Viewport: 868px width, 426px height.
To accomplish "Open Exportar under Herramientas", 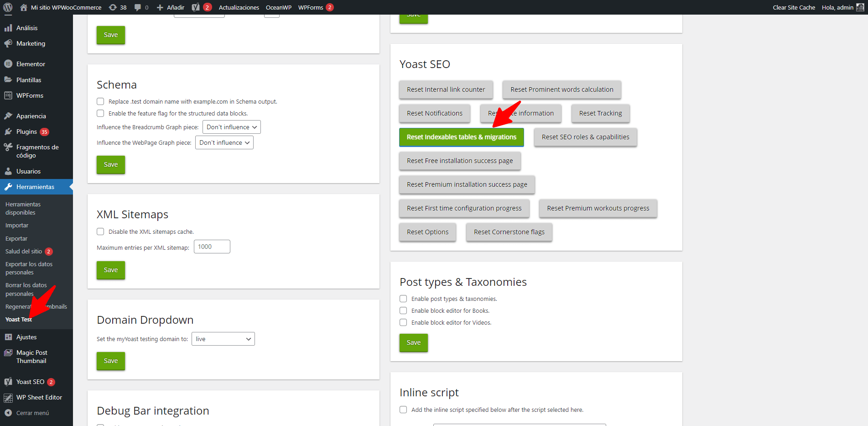I will coord(16,238).
